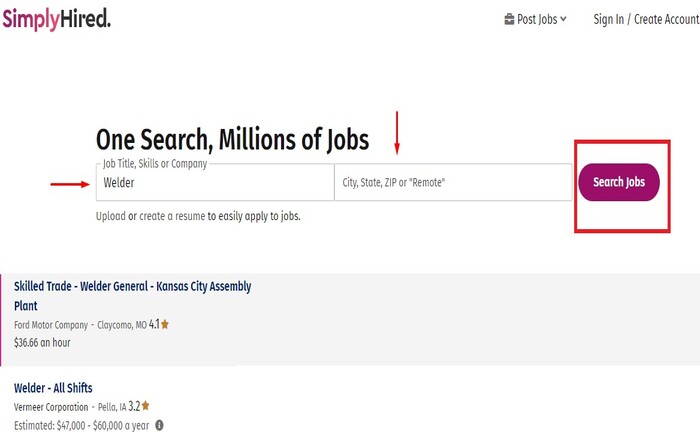This screenshot has height=432, width=700.
Task: Click the estimated salary info icon
Action: (159, 425)
